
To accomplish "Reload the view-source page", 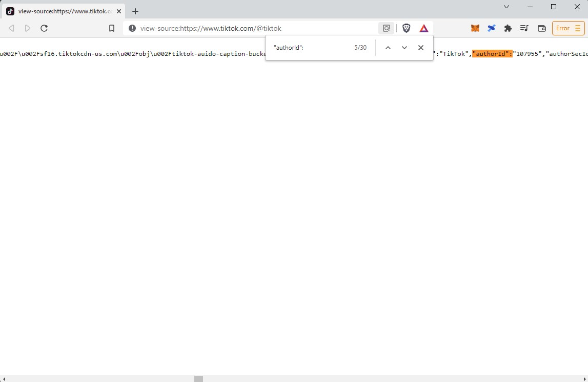I will click(44, 28).
